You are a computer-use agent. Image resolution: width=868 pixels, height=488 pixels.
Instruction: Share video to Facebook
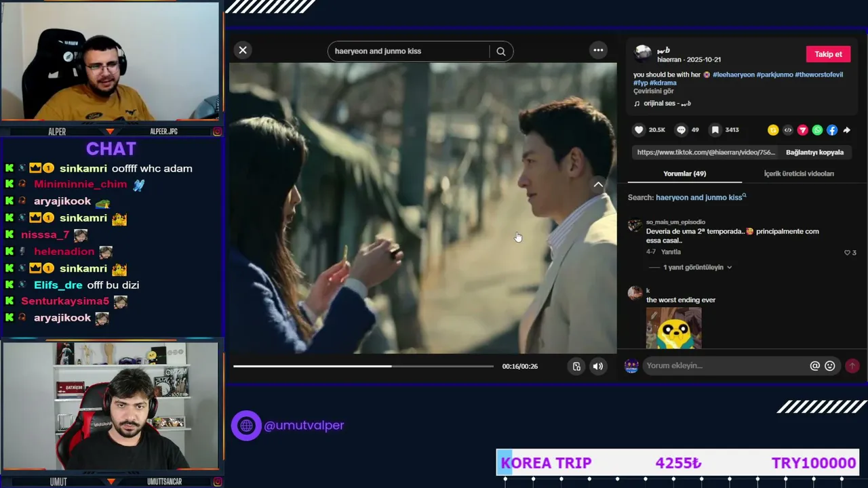(832, 130)
